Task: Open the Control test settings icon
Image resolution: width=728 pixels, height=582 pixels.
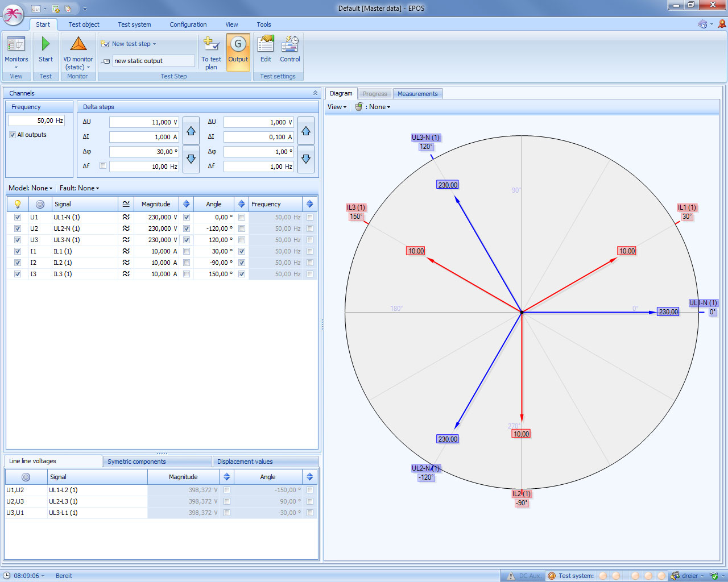Action: coord(290,44)
